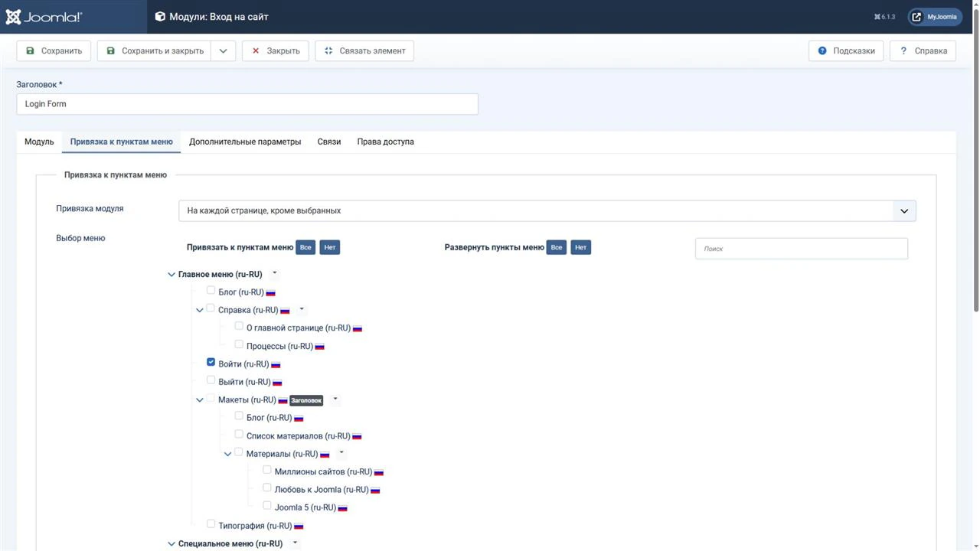Open caret menu next to Материалы
The width and height of the screenshot is (980, 551).
click(x=341, y=453)
